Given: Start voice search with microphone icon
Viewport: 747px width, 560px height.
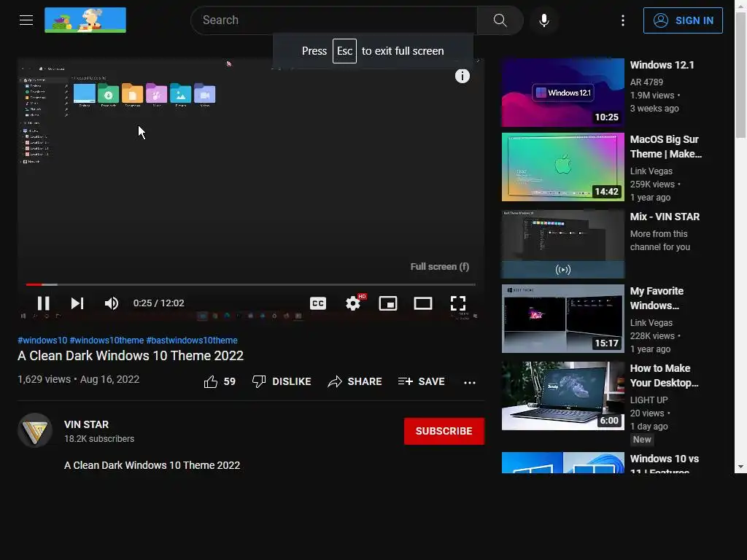Looking at the screenshot, I should 543,20.
